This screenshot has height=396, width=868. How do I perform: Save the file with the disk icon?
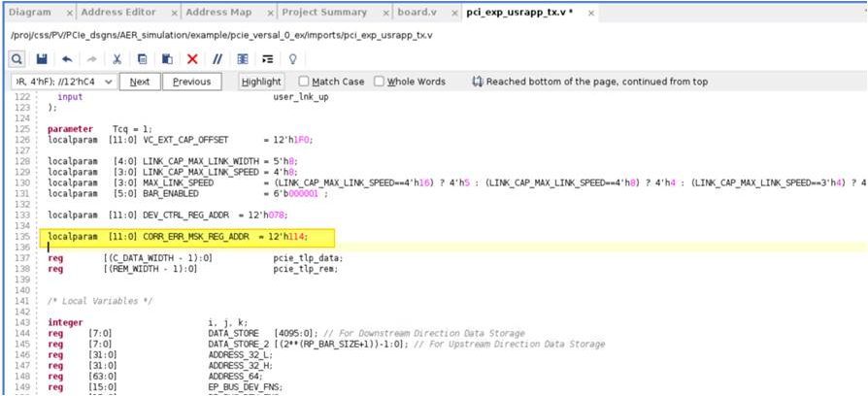[41, 59]
